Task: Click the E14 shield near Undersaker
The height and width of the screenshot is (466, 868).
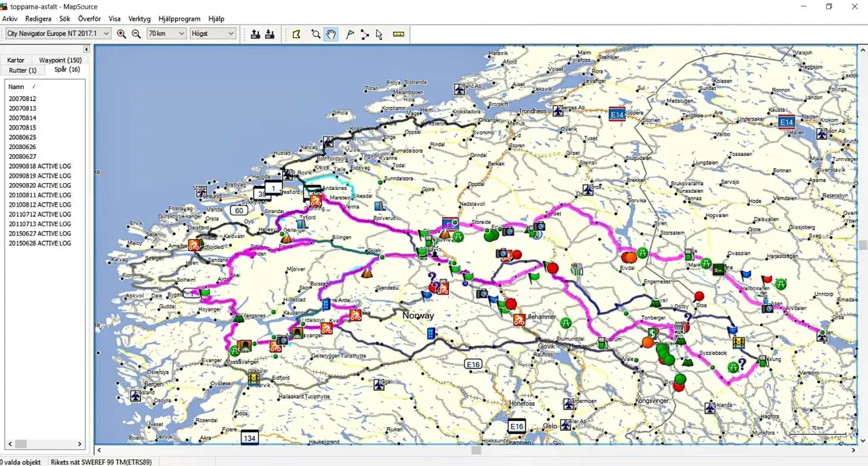Action: [x=786, y=122]
